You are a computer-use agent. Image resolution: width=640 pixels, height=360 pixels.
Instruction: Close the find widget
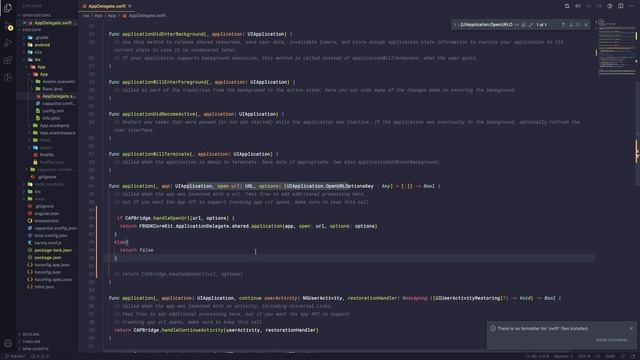[x=586, y=25]
